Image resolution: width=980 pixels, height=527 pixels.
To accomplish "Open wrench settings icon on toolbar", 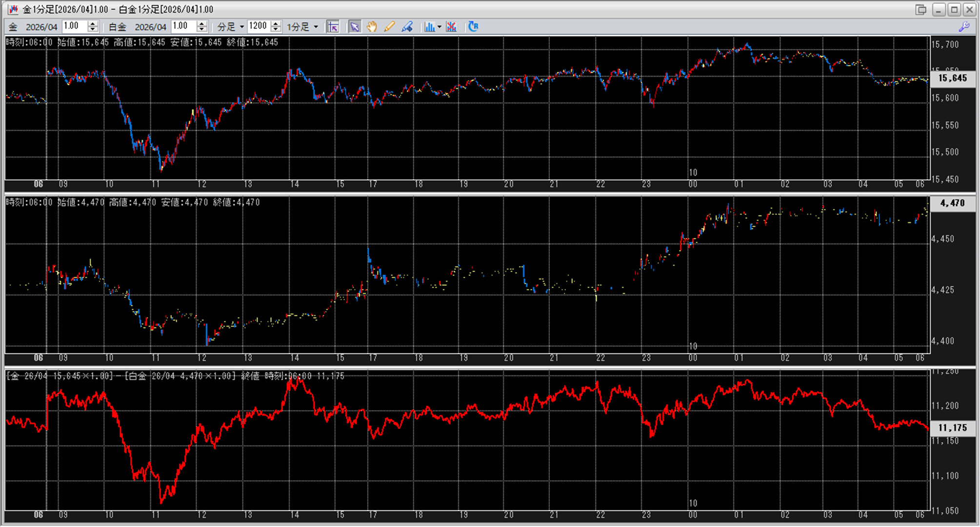I will (x=964, y=27).
